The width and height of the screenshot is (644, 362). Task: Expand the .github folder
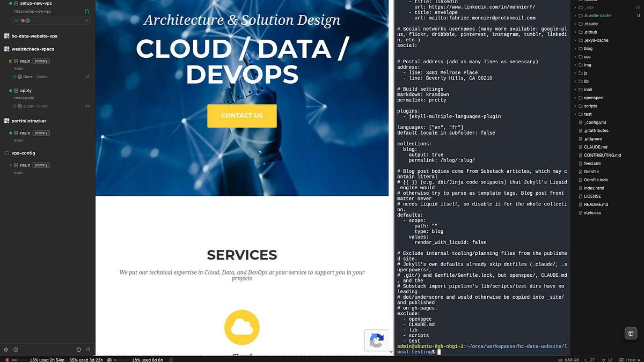pyautogui.click(x=575, y=32)
